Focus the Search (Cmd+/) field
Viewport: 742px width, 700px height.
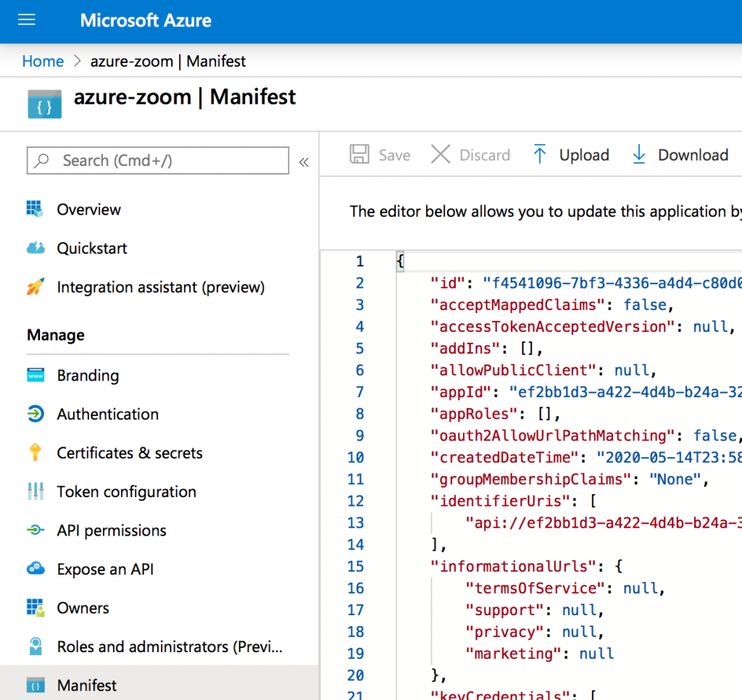click(157, 160)
